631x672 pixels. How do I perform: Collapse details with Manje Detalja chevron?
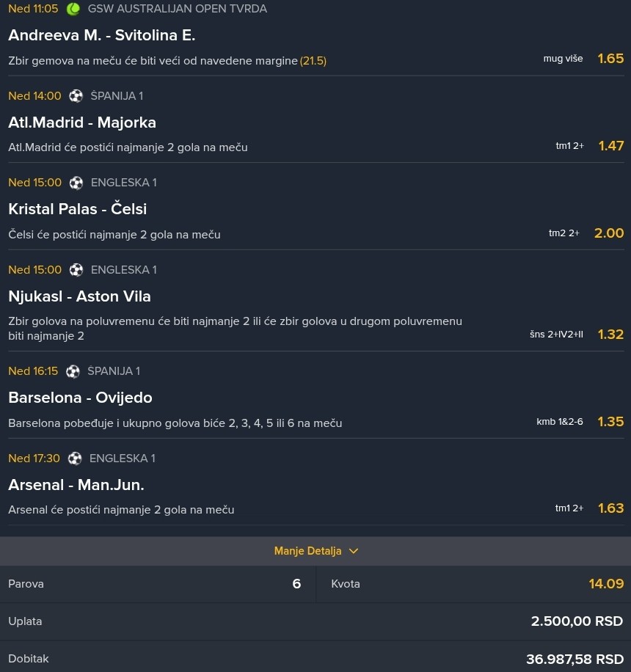click(354, 551)
